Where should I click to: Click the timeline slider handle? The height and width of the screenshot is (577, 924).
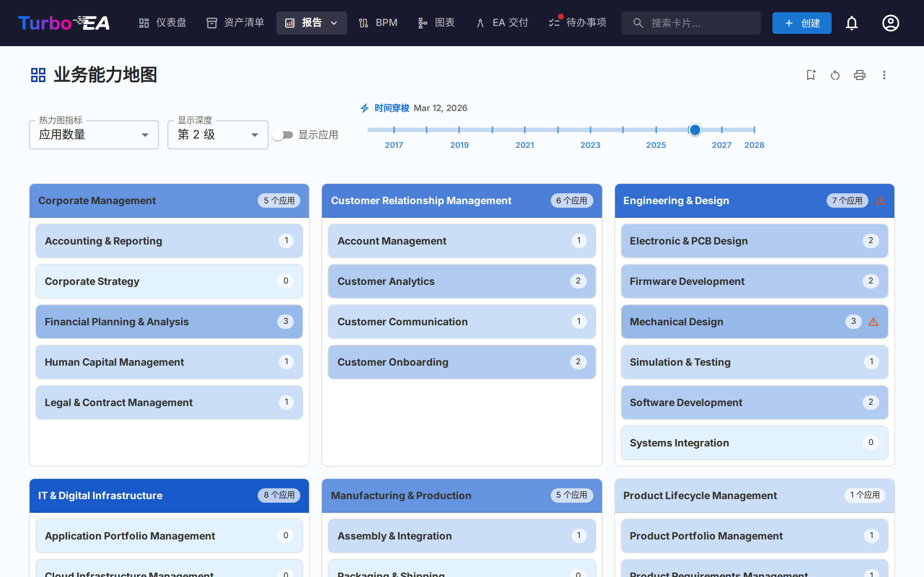pyautogui.click(x=695, y=130)
